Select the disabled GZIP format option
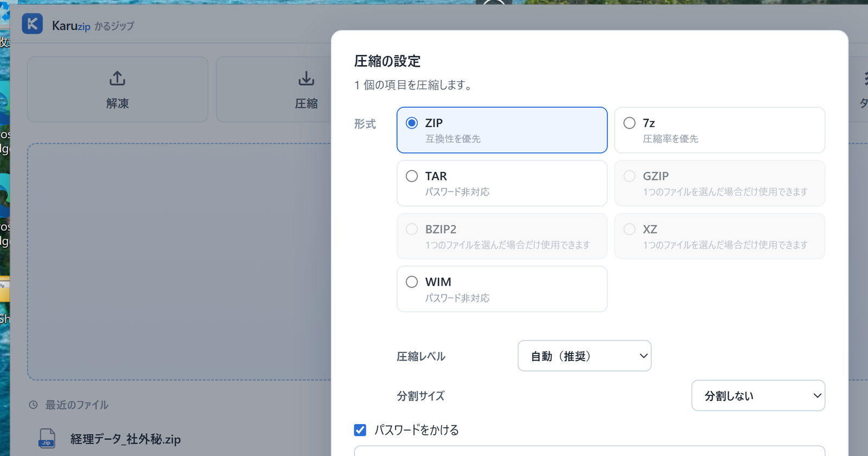 pos(719,183)
